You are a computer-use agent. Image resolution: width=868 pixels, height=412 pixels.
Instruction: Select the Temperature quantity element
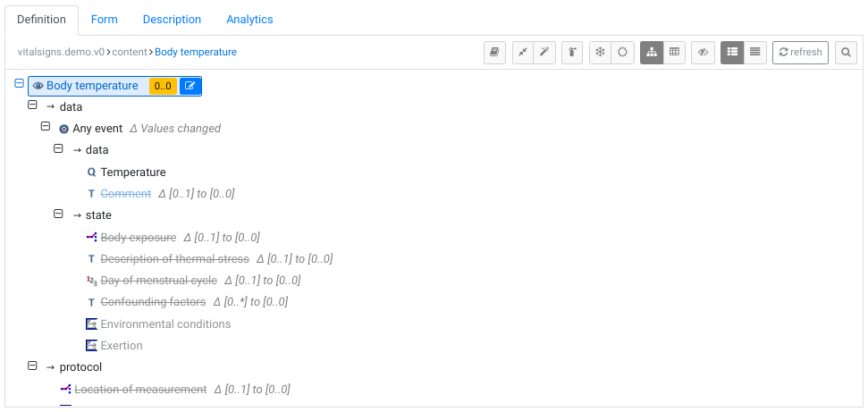[x=133, y=172]
